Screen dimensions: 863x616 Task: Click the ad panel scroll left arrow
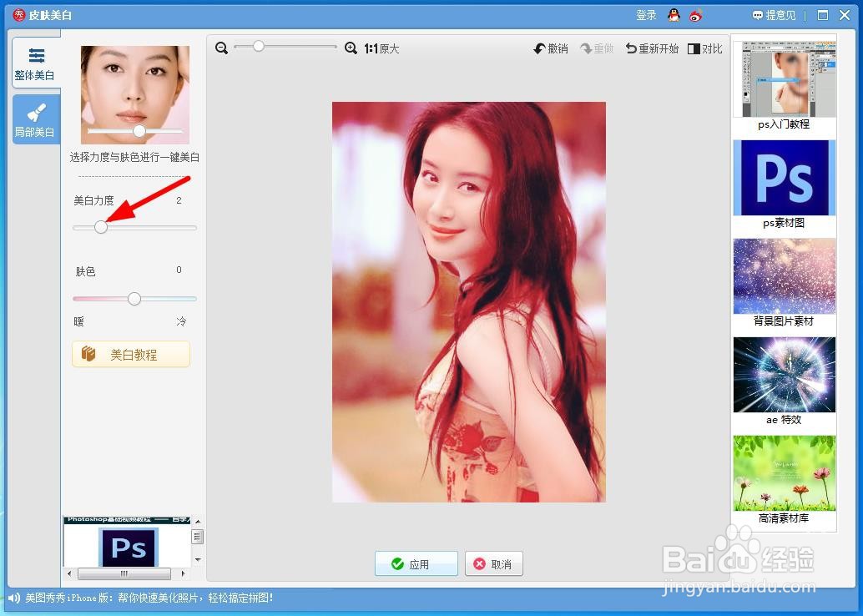(68, 573)
